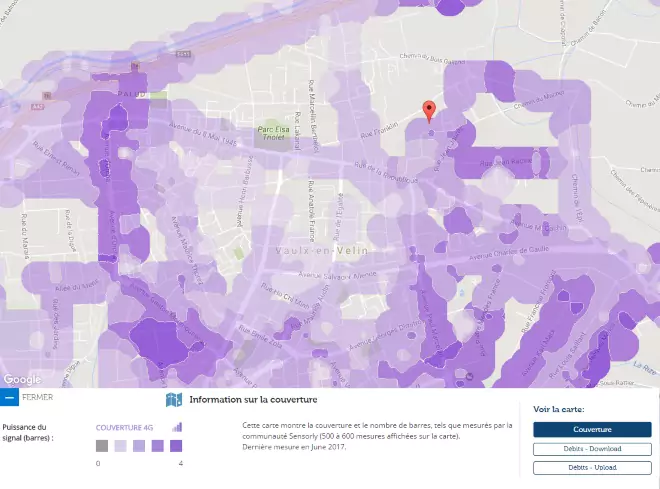Click the grey zero-bar signal swatch

pos(102,446)
